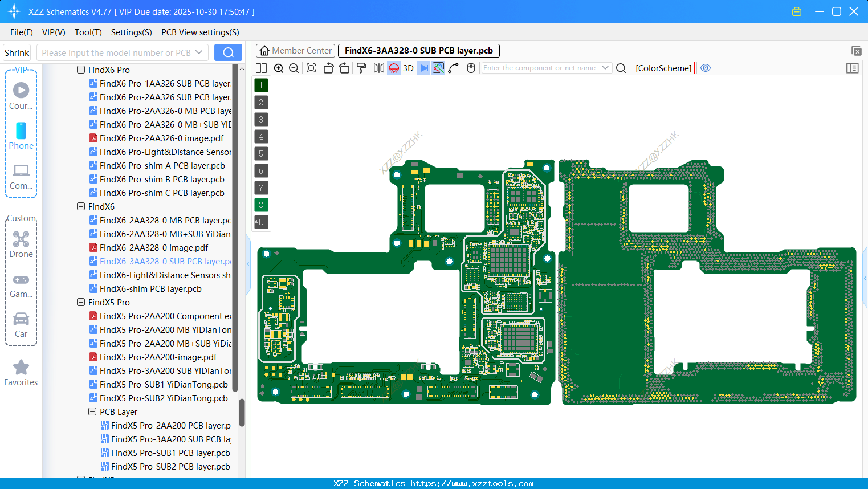Enable the ALL layers view
This screenshot has height=489, width=868.
(x=260, y=222)
